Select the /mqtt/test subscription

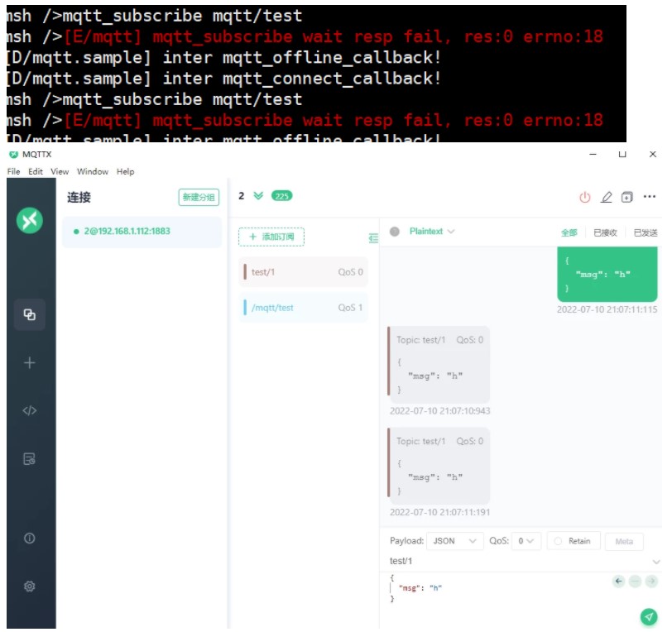point(303,308)
